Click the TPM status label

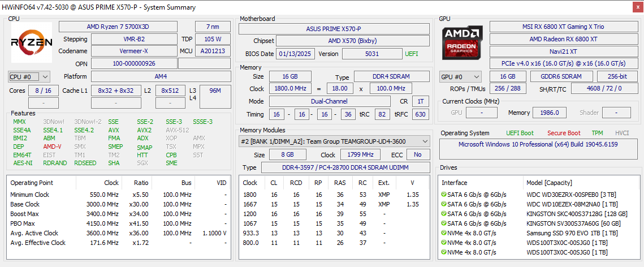click(x=597, y=133)
